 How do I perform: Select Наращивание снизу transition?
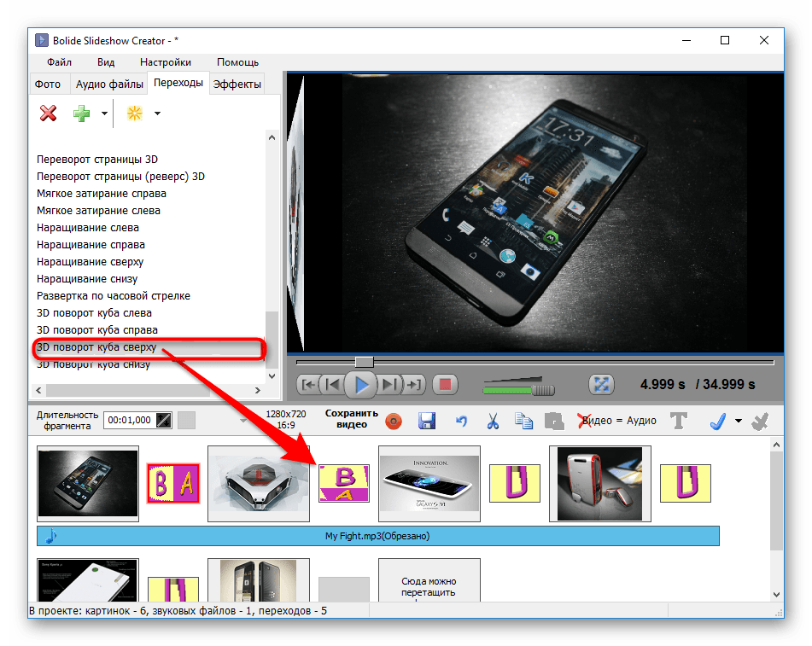pos(87,279)
